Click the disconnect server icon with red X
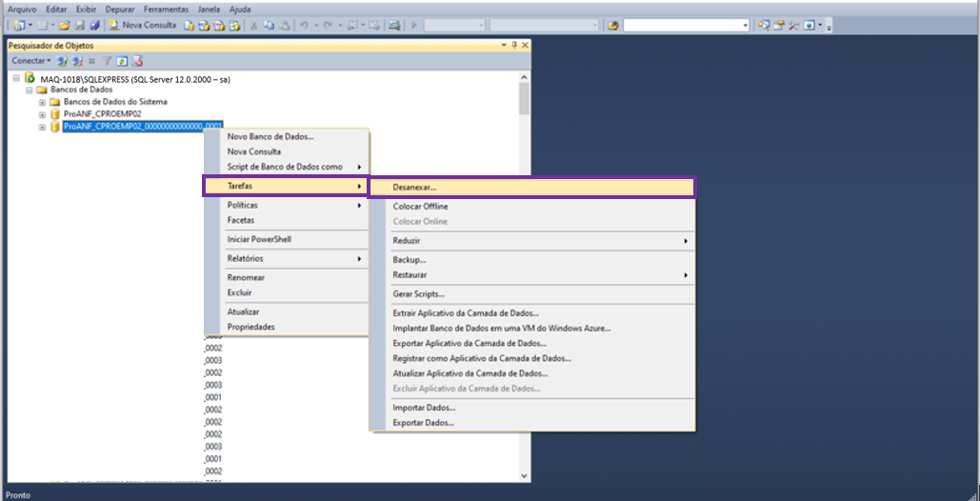 click(x=76, y=60)
